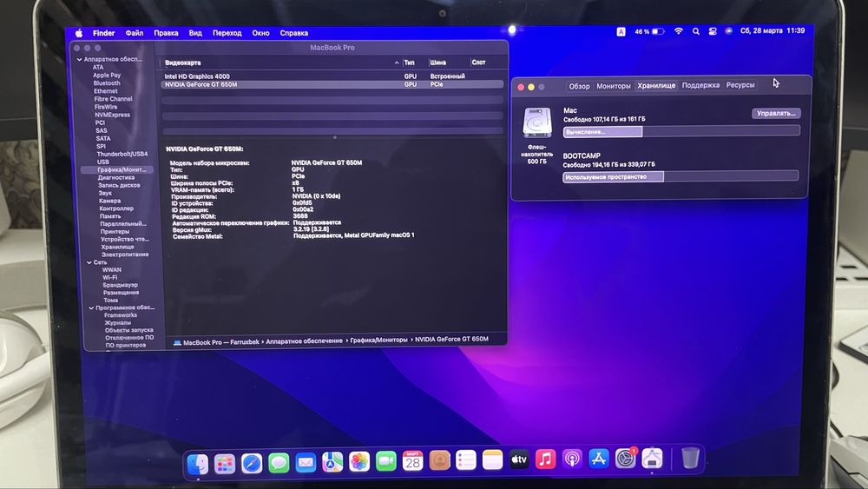Click the Шина column header
Image resolution: width=868 pixels, height=489 pixels.
[437, 63]
